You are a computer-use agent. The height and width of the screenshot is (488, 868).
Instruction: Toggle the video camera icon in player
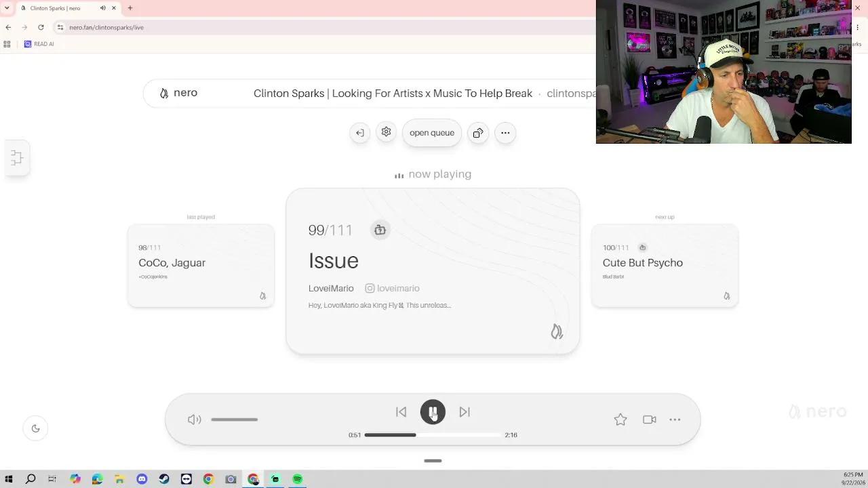coord(649,420)
